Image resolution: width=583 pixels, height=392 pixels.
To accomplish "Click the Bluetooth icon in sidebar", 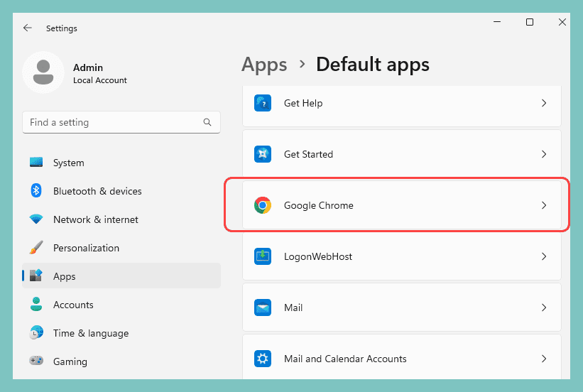I will coord(36,191).
